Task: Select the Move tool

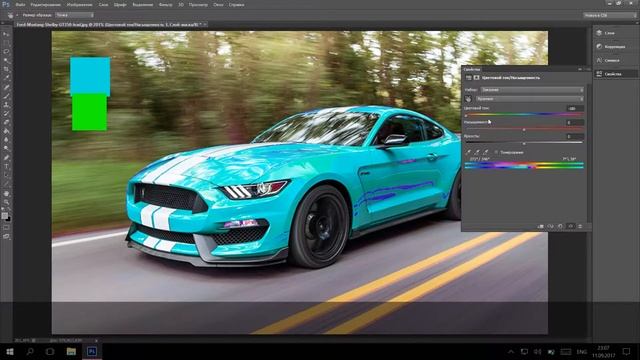Action: click(6, 34)
